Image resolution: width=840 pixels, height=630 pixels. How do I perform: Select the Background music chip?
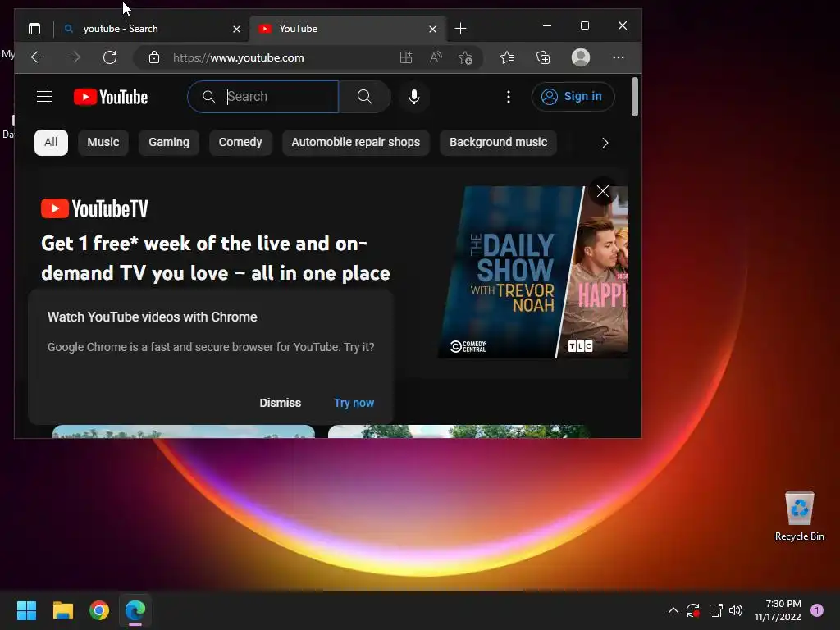(498, 143)
